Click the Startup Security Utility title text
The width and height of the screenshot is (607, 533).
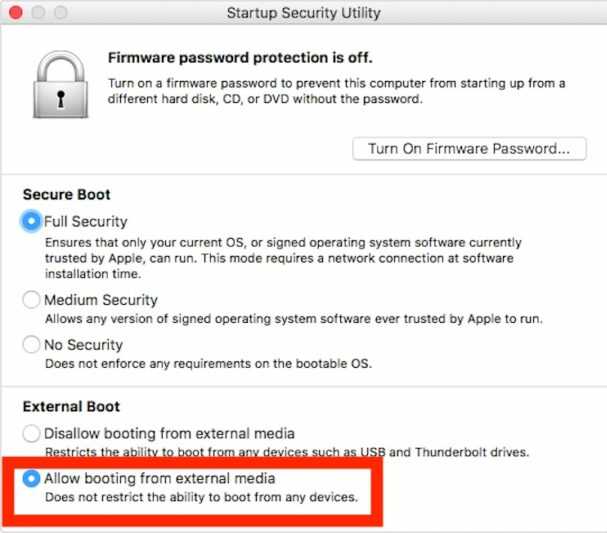(x=303, y=13)
